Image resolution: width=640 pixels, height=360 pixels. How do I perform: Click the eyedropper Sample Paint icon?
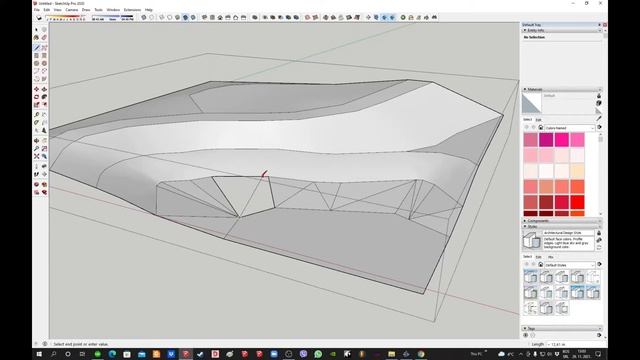coord(598,118)
